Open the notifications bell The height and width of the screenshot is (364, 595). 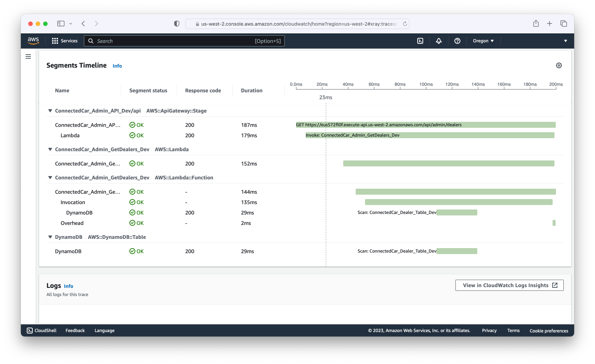point(439,41)
